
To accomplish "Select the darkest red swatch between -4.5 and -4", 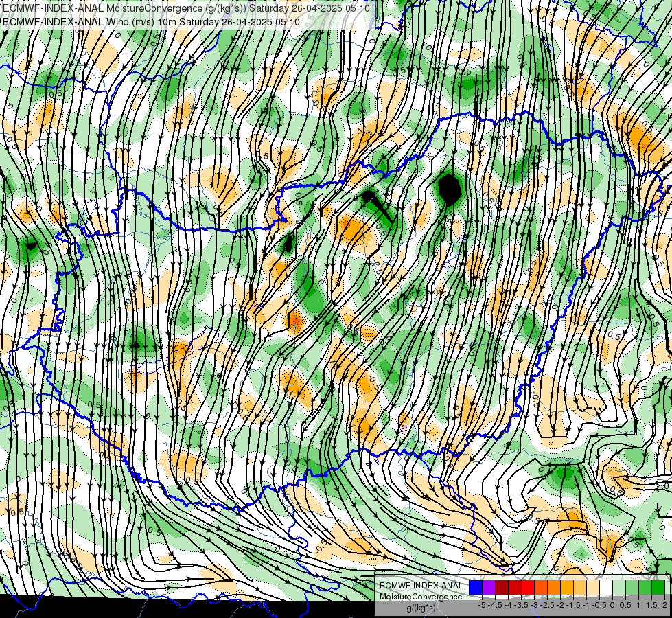I will point(502,587).
